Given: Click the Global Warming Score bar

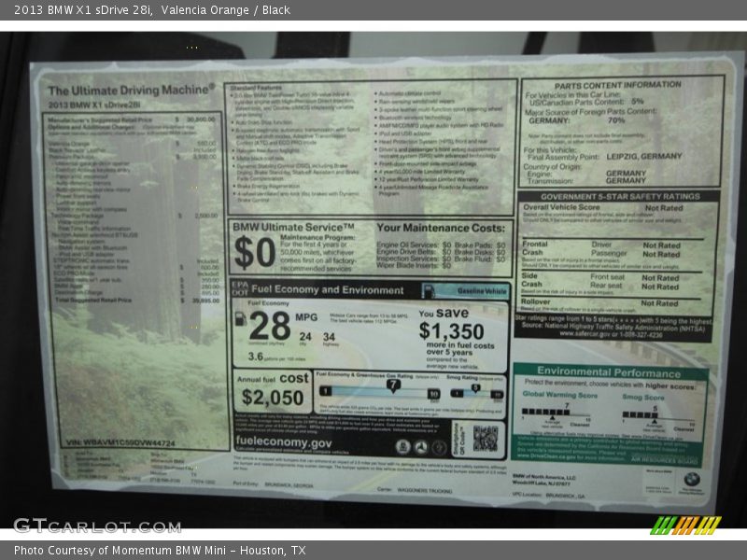Looking at the screenshot, I should 545,412.
